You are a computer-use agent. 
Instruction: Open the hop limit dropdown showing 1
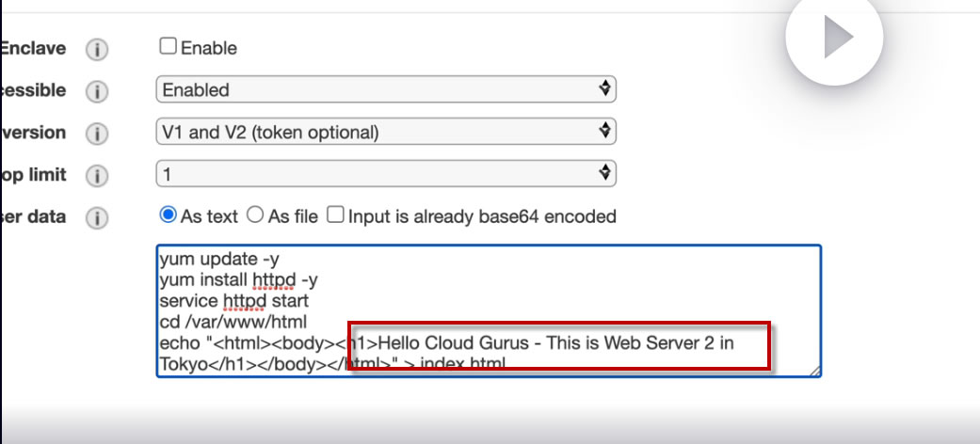click(x=386, y=174)
